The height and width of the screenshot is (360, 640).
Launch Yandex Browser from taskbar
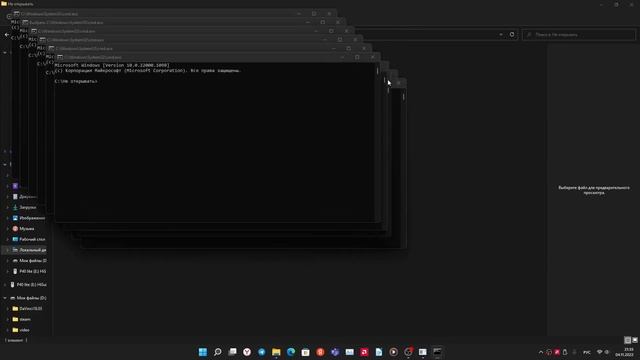(247, 352)
